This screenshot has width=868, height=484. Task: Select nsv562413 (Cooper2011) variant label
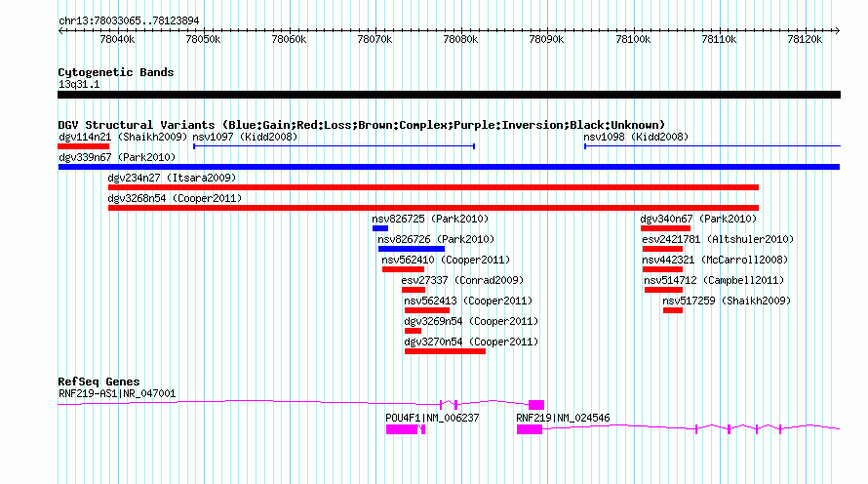[468, 301]
